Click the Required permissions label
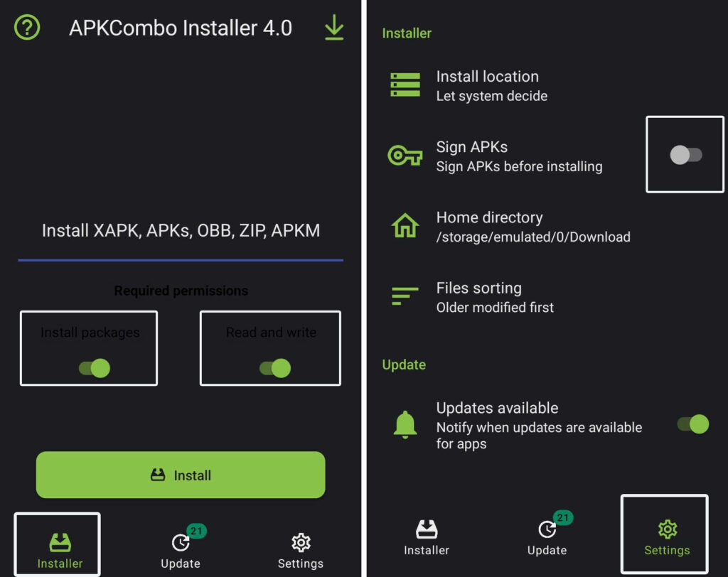 [181, 291]
